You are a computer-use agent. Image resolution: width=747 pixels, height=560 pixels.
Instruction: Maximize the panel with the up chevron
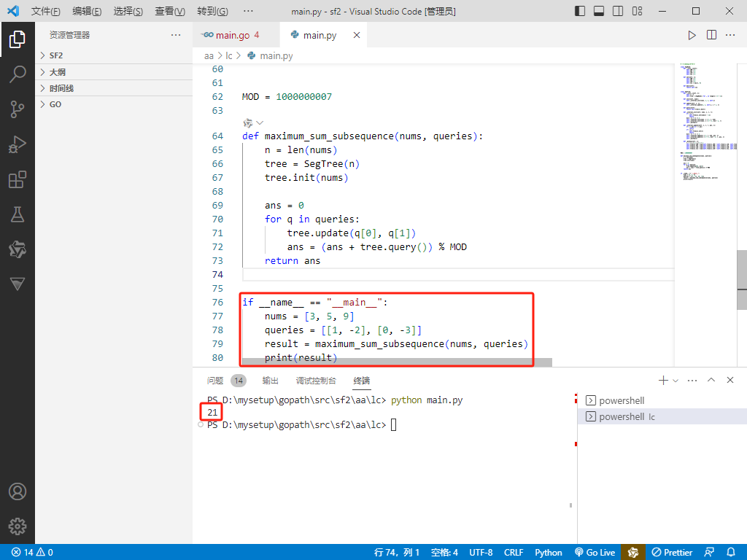point(711,380)
